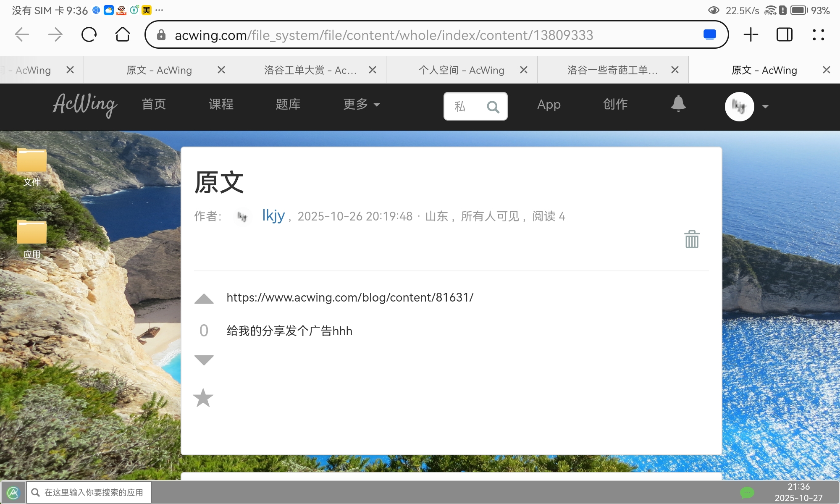
Task: Open author lkjy profile link
Action: pos(273,215)
